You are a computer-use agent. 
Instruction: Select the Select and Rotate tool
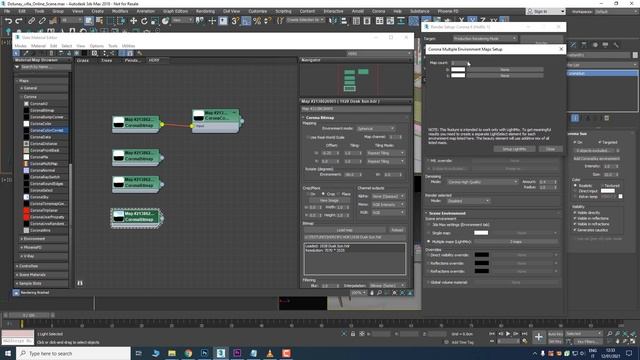[144, 21]
